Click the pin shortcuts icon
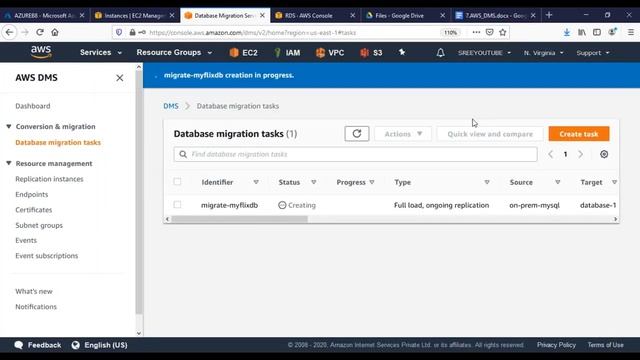 coord(402,52)
